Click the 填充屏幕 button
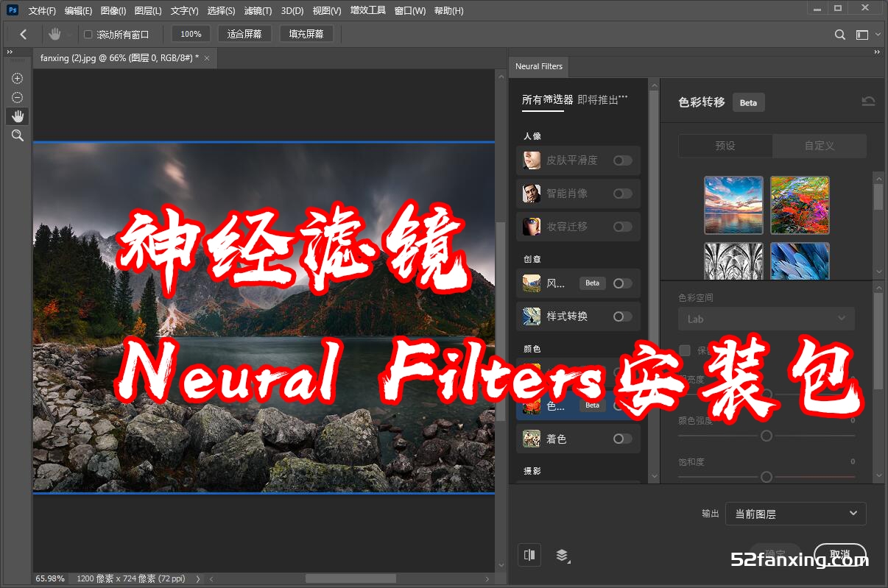Screen dimensions: 888x588 coord(306,34)
